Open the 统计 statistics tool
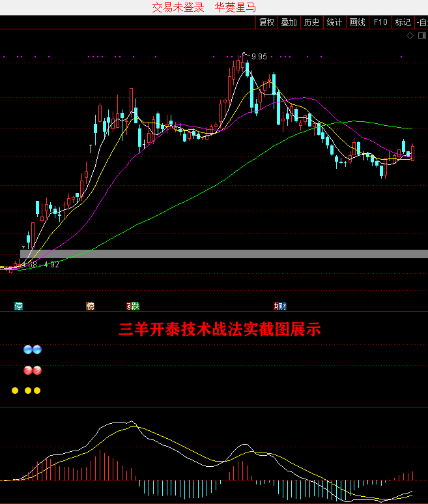Screen dimensions: 428x504 pyautogui.click(x=334, y=22)
